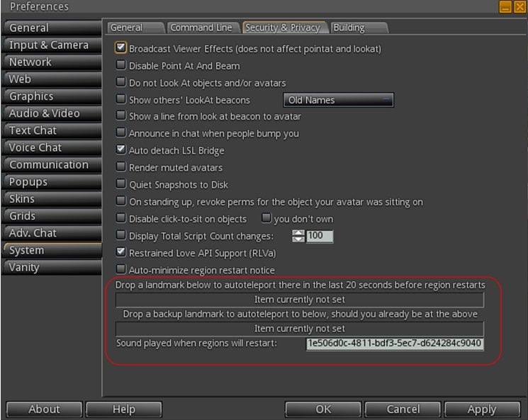The image size is (528, 420).
Task: Click the Script Count stepper arrows
Action: point(298,236)
